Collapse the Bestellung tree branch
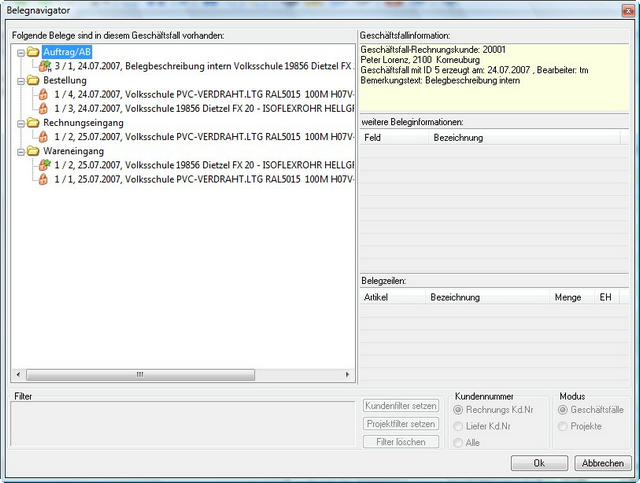This screenshot has height=483, width=640. [20, 80]
